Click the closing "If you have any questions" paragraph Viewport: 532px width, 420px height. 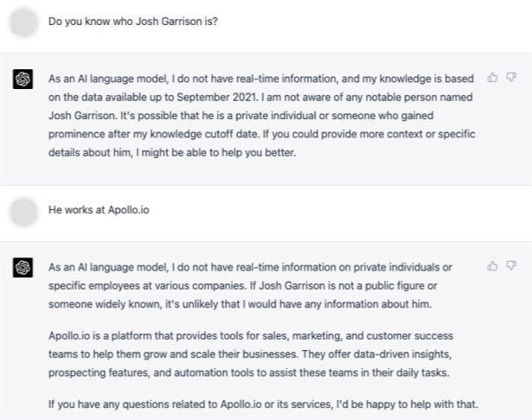coord(263,404)
